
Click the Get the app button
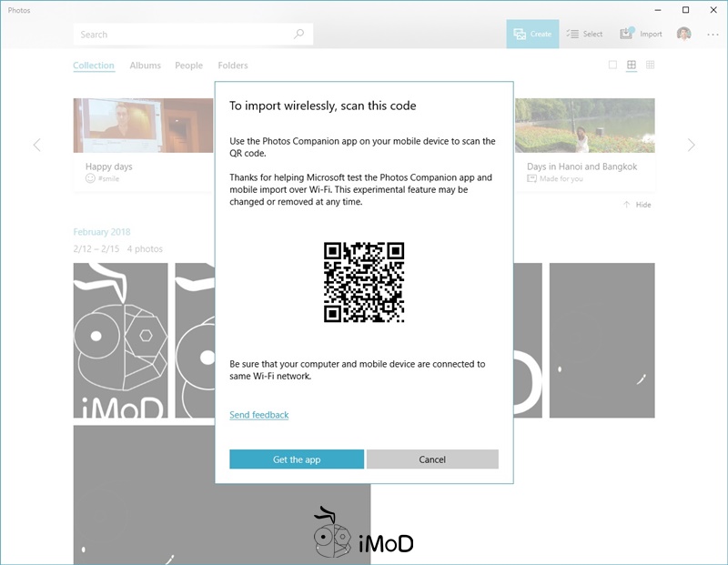297,459
